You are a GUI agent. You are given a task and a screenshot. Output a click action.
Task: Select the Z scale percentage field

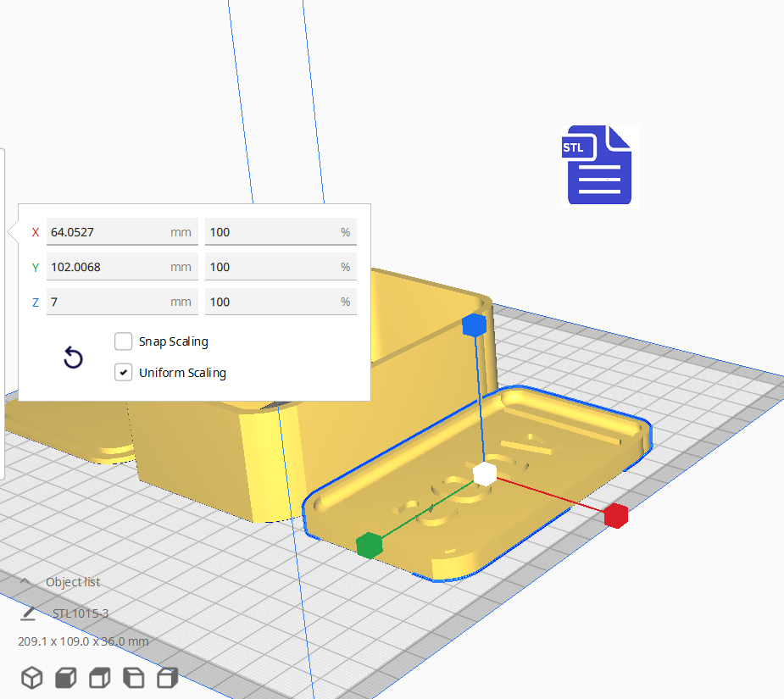280,302
